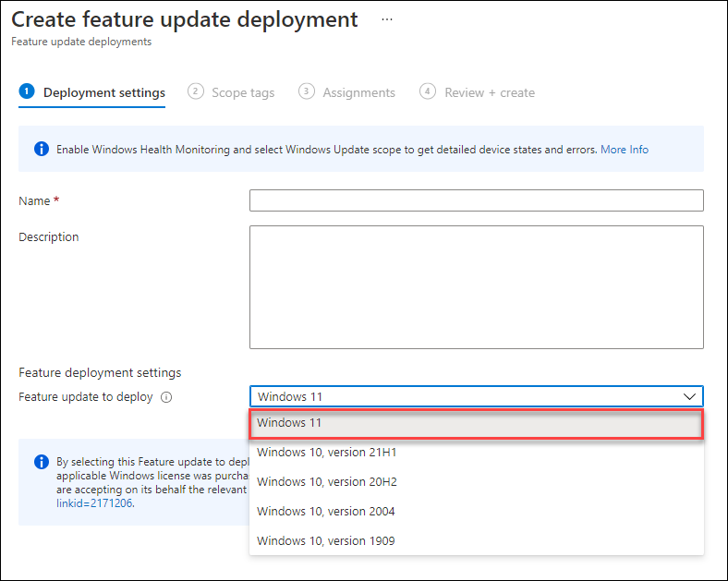728x581 pixels.
Task: Open the ellipsis more options menu
Action: (387, 19)
